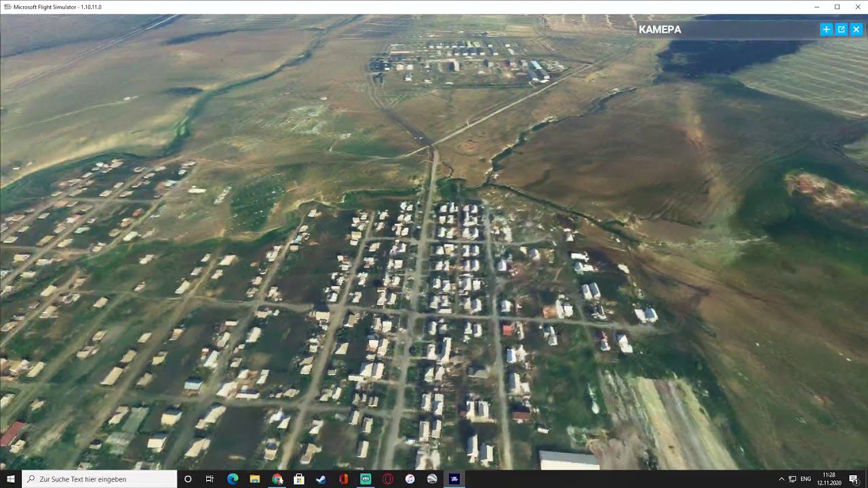The image size is (868, 488).
Task: Open Task View on taskbar
Action: [210, 479]
